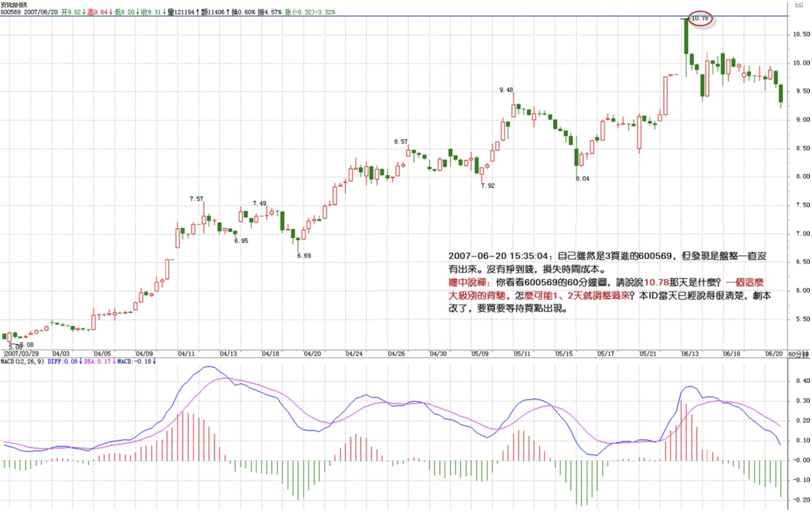
Task: Click the 5.08 starting low price label
Action: point(27,345)
